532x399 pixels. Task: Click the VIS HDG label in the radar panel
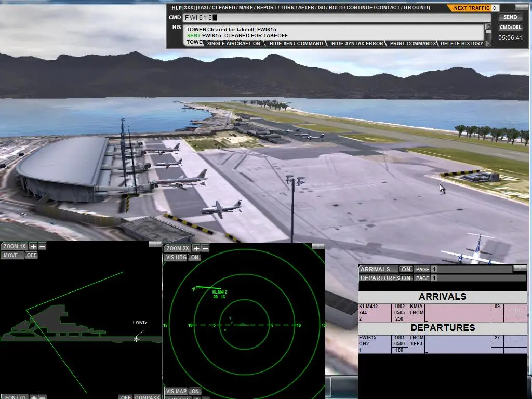(x=176, y=257)
